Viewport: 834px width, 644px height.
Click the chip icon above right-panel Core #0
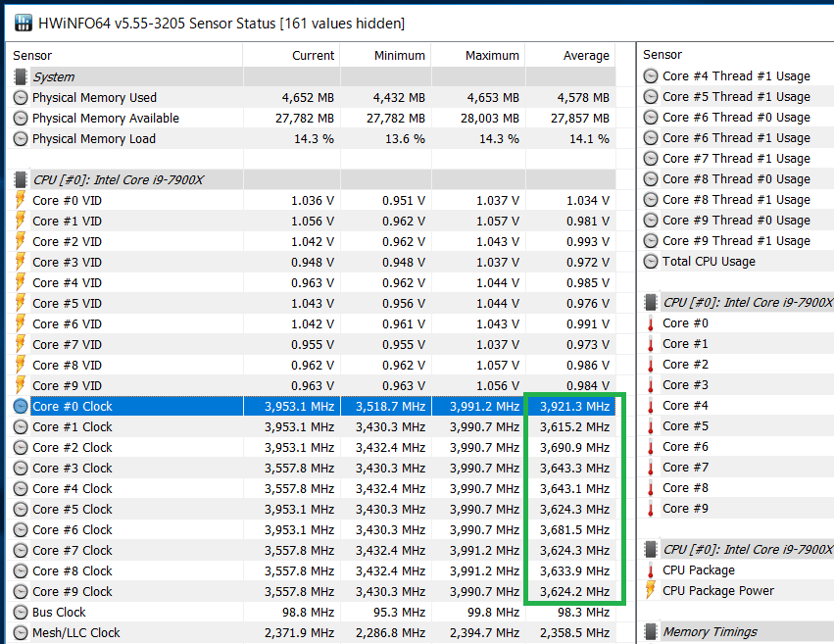click(651, 302)
